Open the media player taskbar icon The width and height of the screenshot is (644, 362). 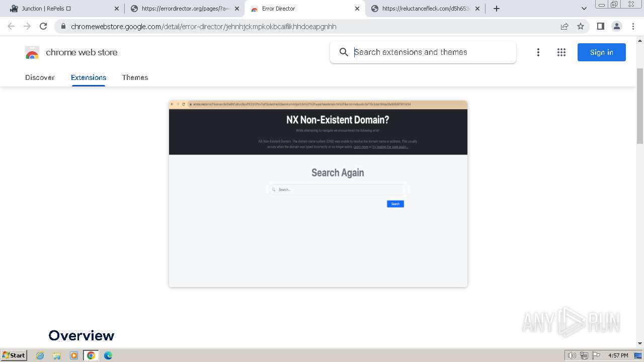click(x=74, y=355)
